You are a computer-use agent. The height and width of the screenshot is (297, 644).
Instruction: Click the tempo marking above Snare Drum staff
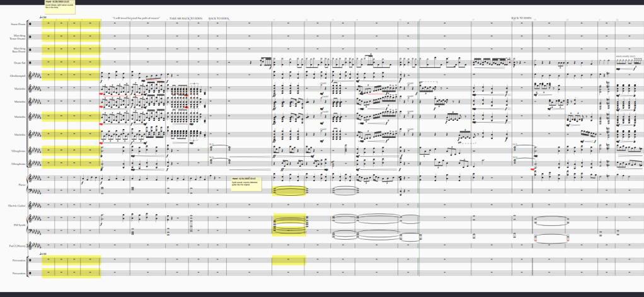[x=43, y=17]
